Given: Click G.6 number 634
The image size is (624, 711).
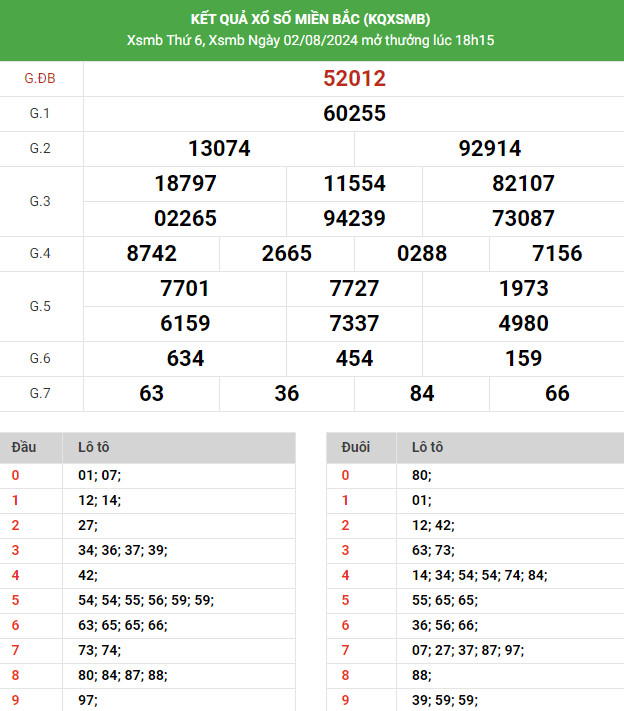Looking at the screenshot, I should [x=185, y=358].
